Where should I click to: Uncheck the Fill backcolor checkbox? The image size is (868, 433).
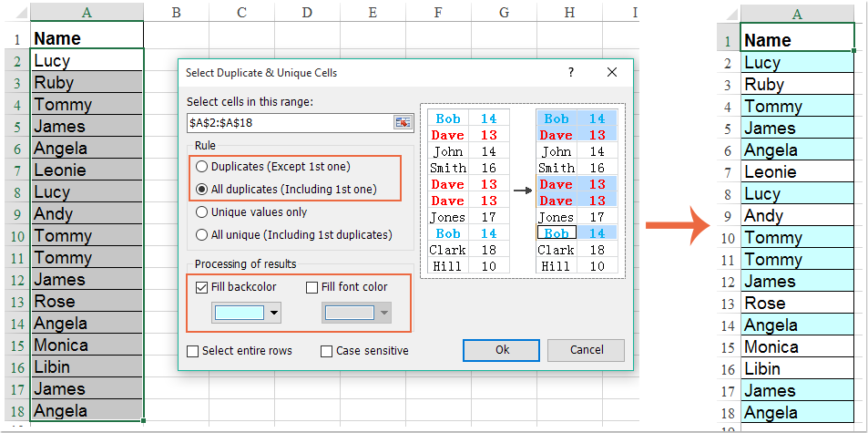(202, 287)
